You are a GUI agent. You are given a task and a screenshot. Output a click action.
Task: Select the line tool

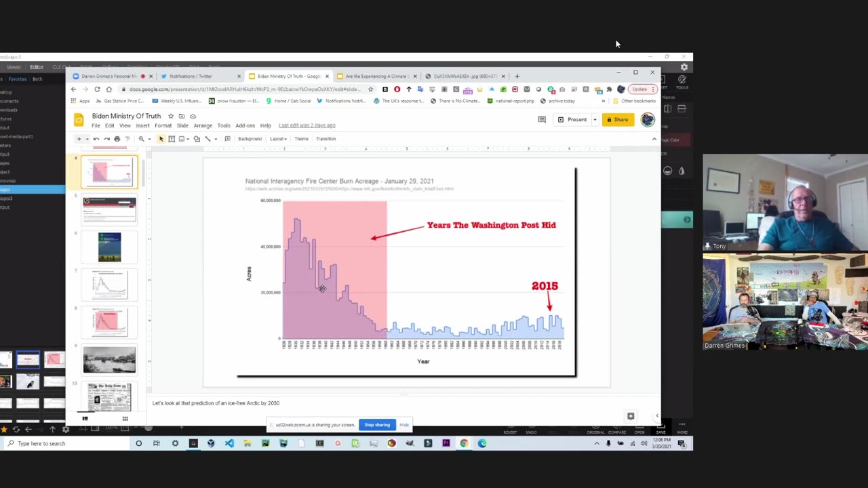pos(208,139)
